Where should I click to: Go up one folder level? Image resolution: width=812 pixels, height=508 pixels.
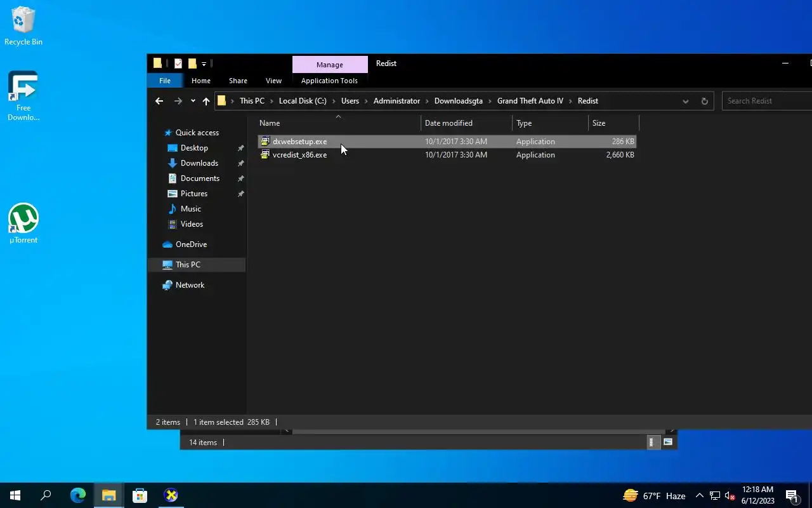tap(206, 101)
